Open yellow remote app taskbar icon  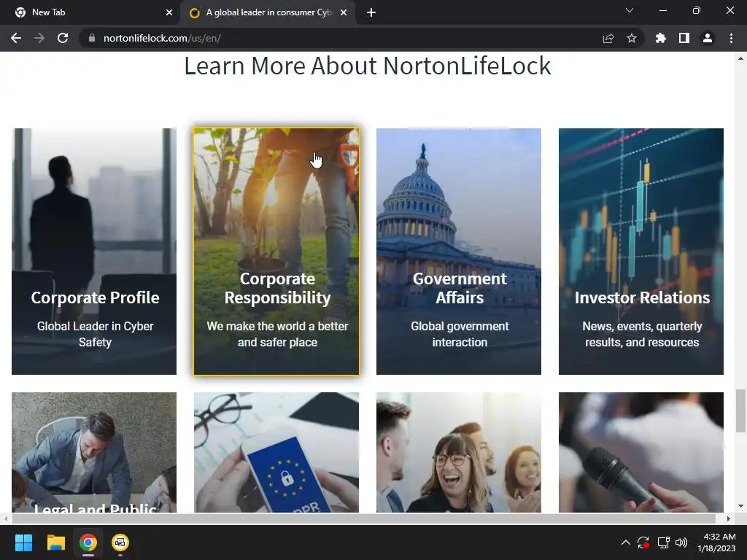pyautogui.click(x=120, y=542)
